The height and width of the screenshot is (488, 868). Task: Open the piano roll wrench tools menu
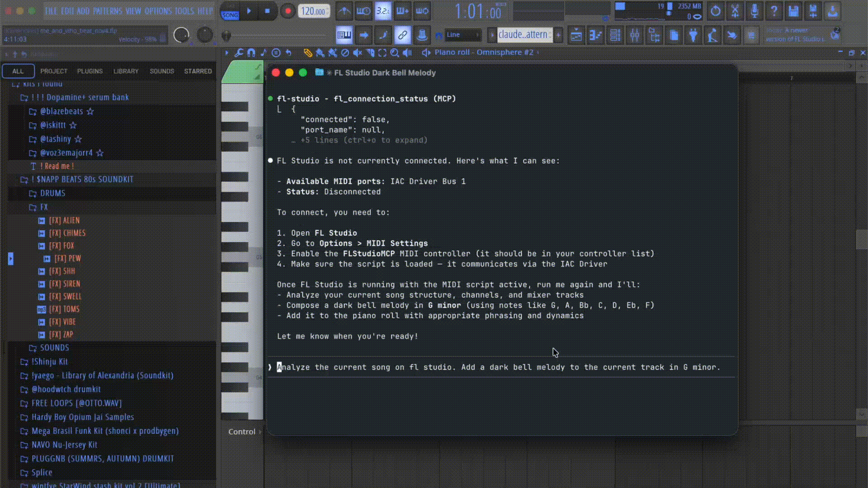[239, 53]
